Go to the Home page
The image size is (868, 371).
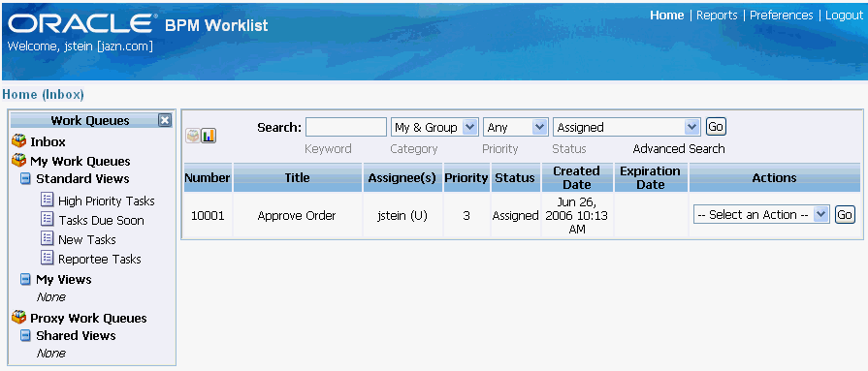pos(666,15)
